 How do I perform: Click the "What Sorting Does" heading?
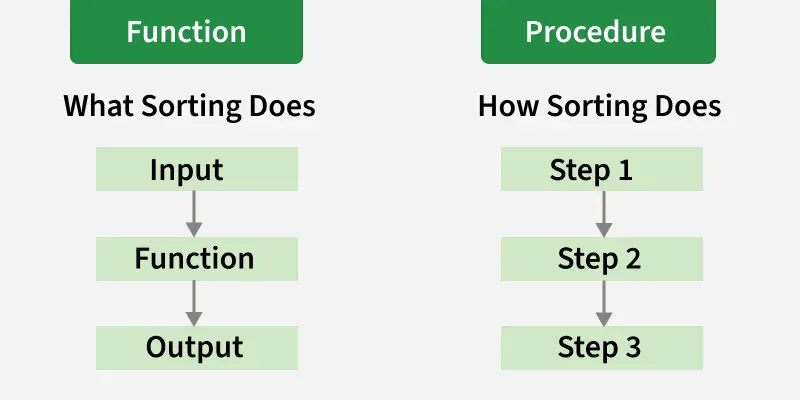coord(190,106)
